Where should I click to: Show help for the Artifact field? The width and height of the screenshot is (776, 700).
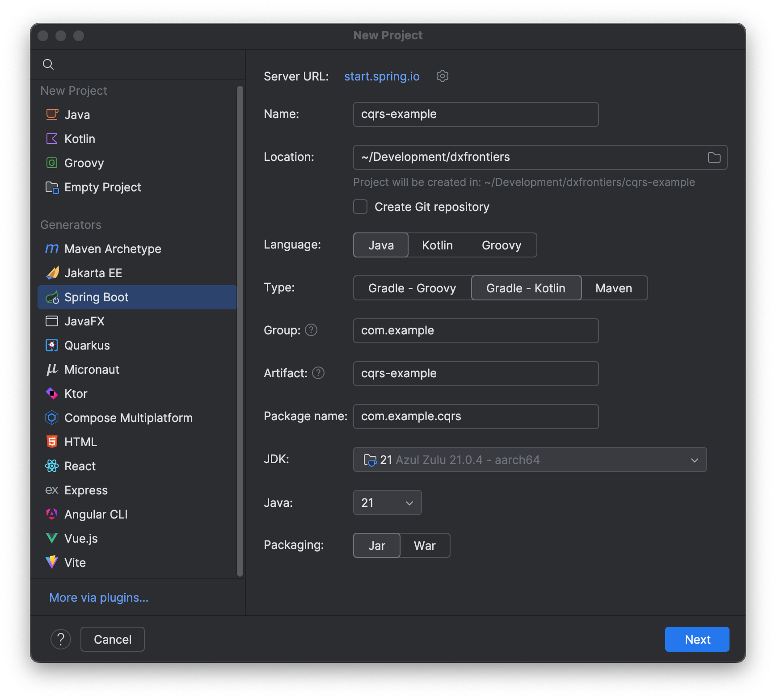[318, 373]
